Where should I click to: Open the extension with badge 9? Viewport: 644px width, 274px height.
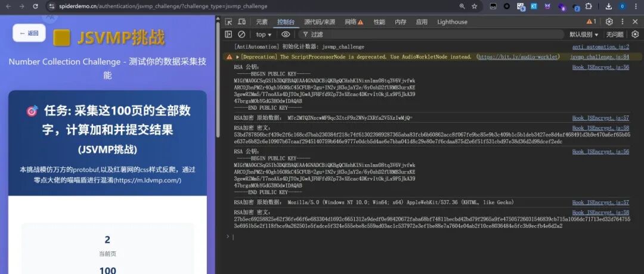coord(521,7)
